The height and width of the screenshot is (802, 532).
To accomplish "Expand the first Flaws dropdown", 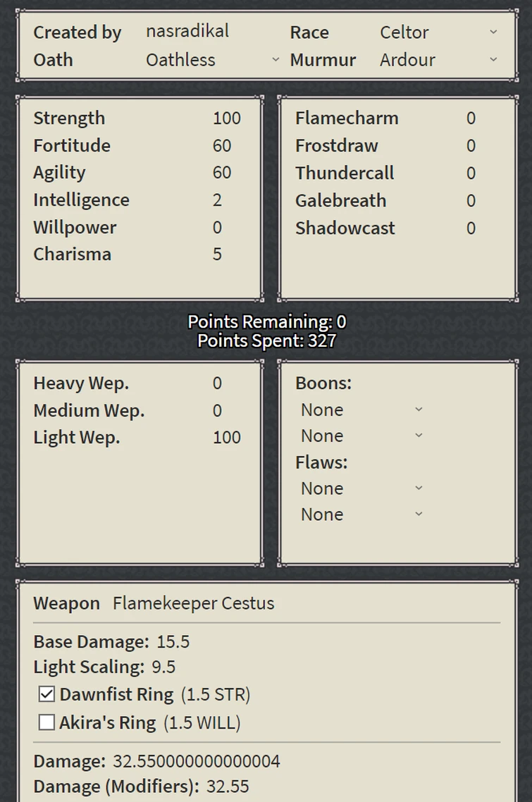I will click(x=419, y=488).
